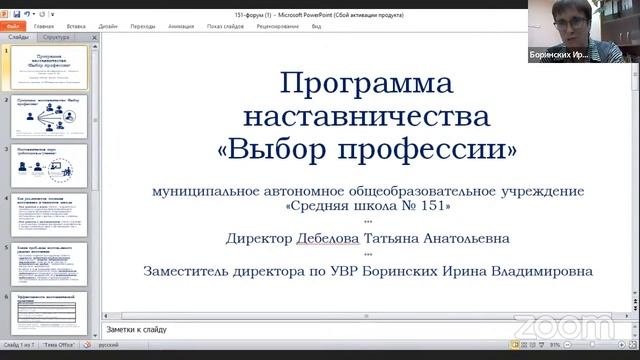This screenshot has height=360, width=640.
Task: Switch to Reading view
Action: [533, 345]
